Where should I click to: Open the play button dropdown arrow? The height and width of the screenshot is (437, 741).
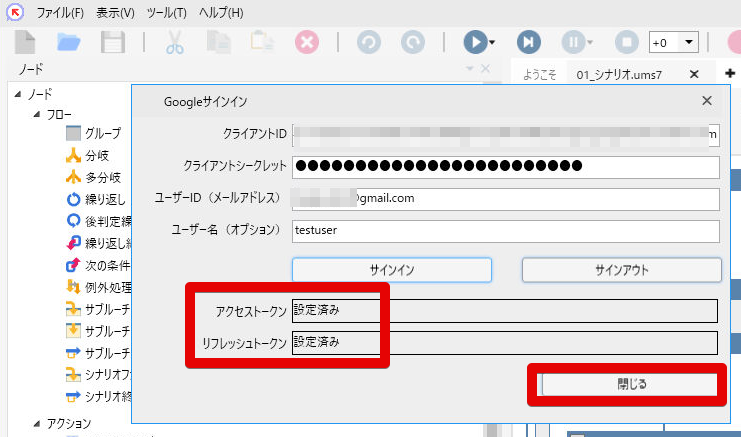492,43
